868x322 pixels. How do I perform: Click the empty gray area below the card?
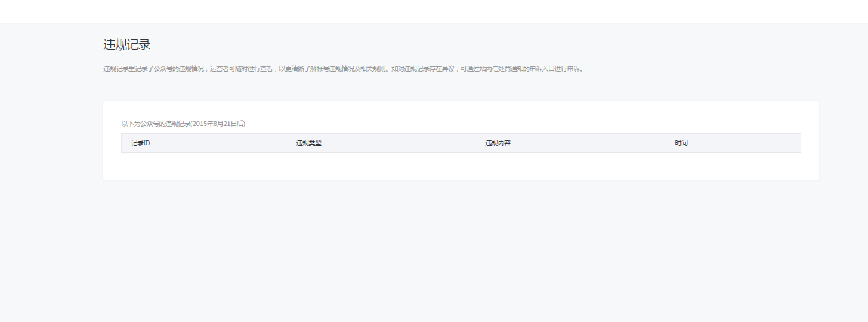pos(434,251)
